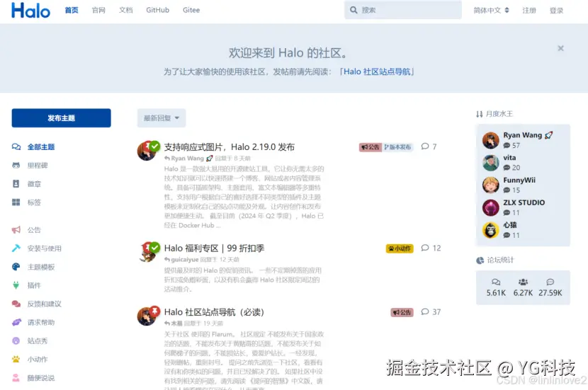This screenshot has width=588, height=390.
Task: Click the yellow 小动作 tag badge
Action: pos(400,248)
